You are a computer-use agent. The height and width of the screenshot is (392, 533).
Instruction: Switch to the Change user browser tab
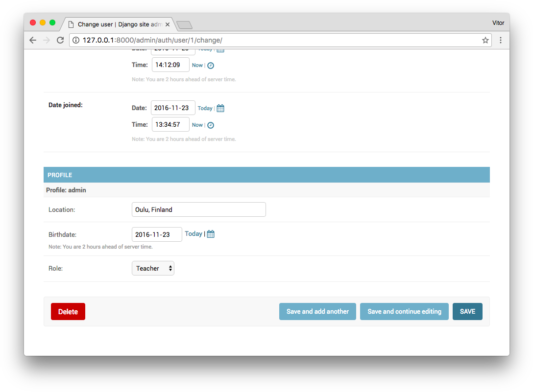tap(115, 23)
